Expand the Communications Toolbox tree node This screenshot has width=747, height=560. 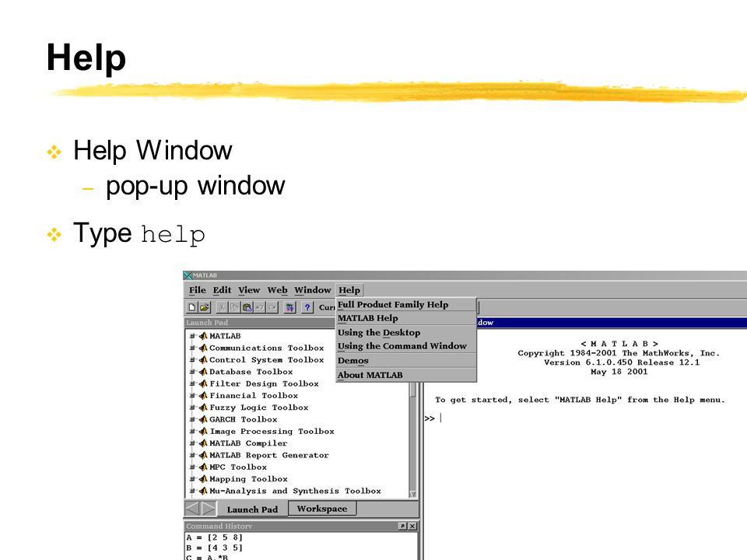(x=192, y=348)
